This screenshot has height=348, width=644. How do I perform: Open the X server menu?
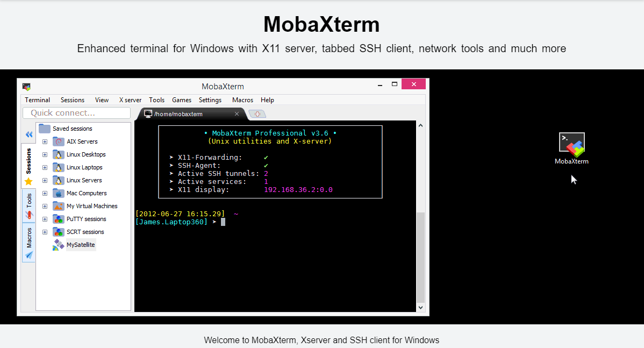[130, 100]
